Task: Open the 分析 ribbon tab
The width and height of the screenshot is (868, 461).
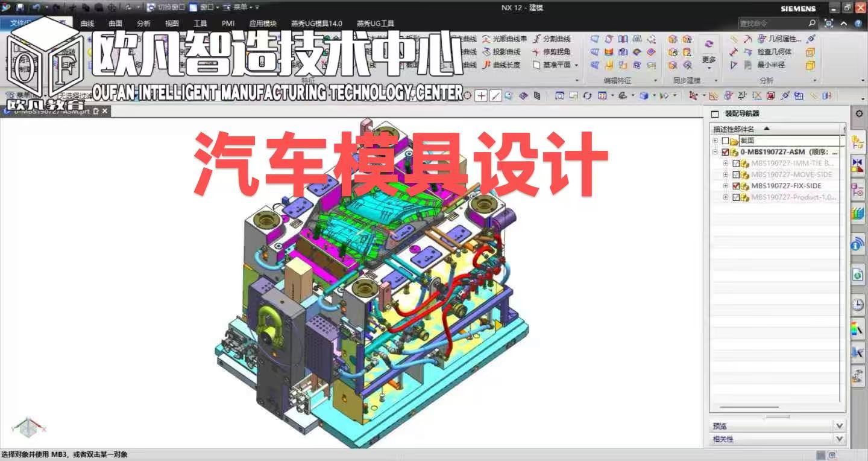Action: click(x=143, y=24)
